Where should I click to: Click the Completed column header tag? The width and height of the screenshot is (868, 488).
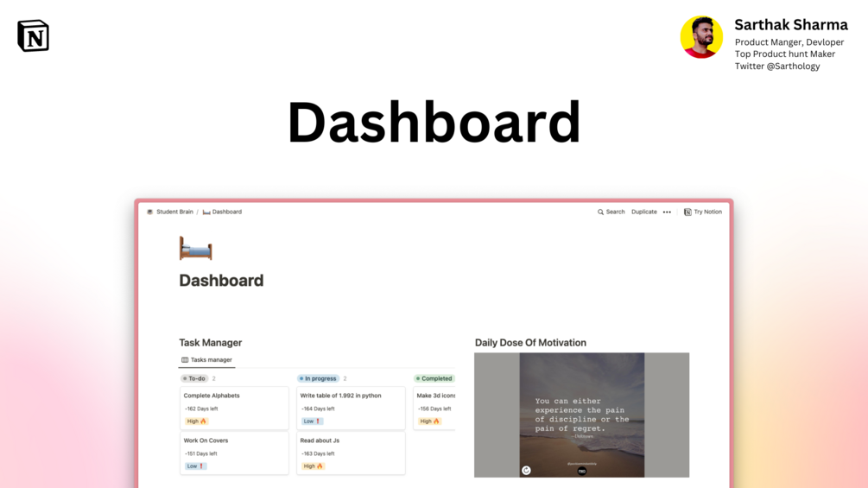click(x=434, y=378)
